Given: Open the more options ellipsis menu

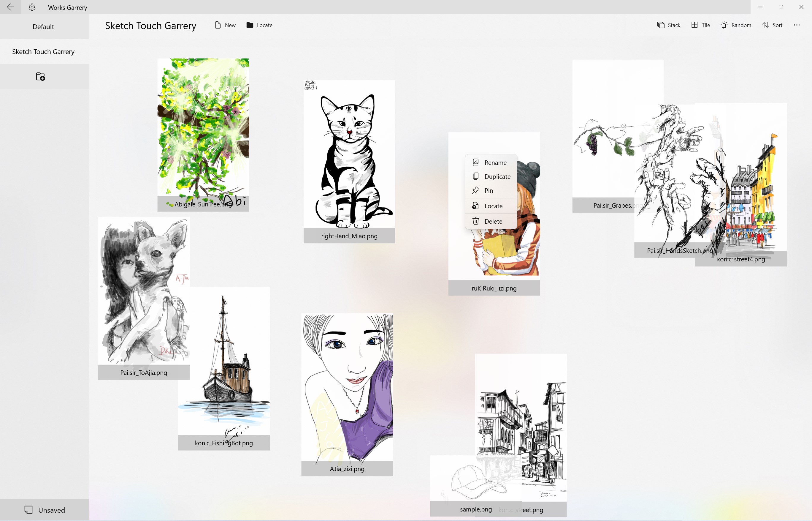Looking at the screenshot, I should click(797, 25).
